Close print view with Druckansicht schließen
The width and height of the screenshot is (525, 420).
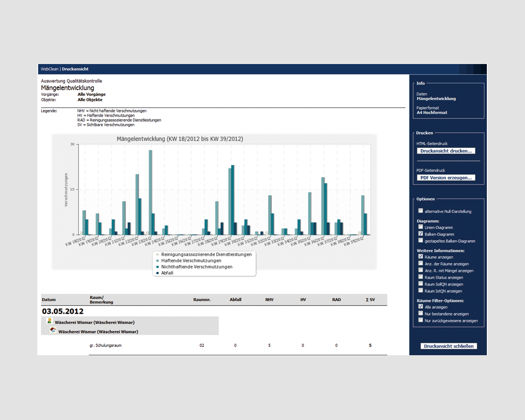(449, 346)
